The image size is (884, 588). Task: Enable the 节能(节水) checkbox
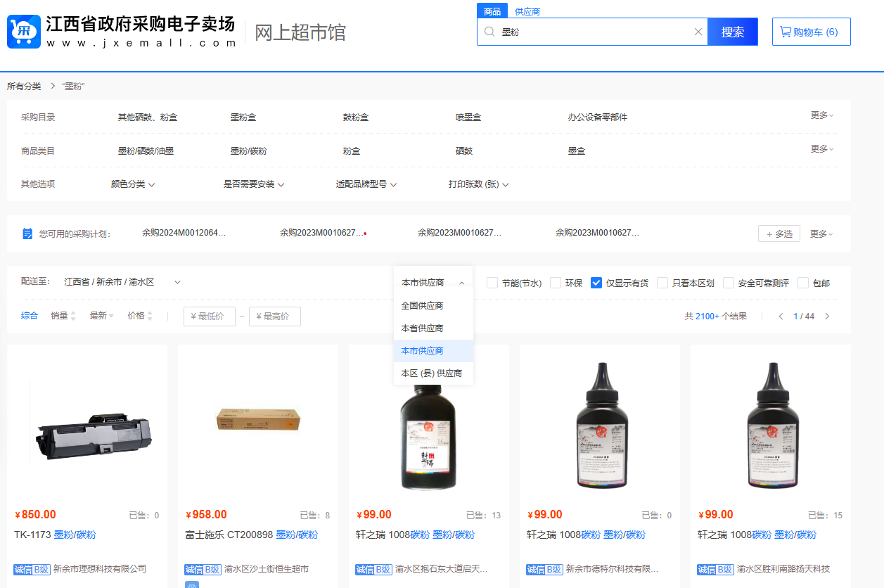[492, 283]
